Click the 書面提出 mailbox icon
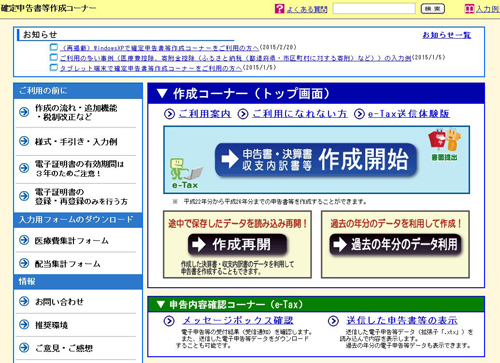Viewport: 500px width, 363px height. point(445,144)
